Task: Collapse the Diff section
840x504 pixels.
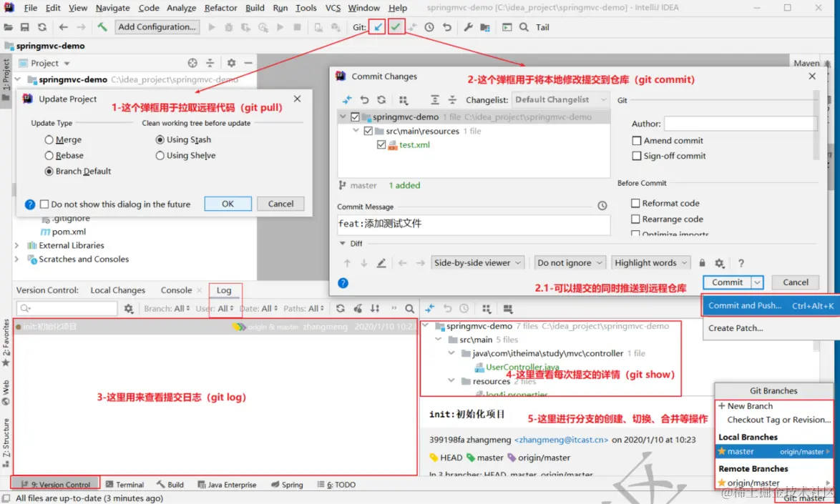Action: tap(343, 244)
